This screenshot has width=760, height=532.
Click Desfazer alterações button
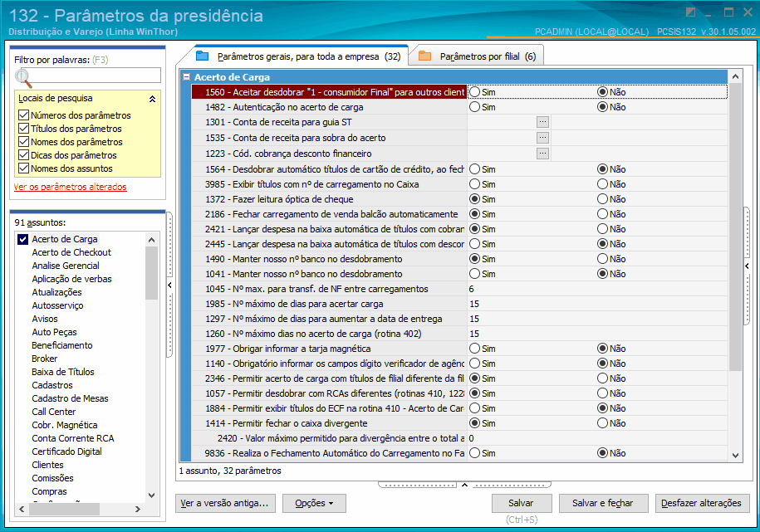702,504
